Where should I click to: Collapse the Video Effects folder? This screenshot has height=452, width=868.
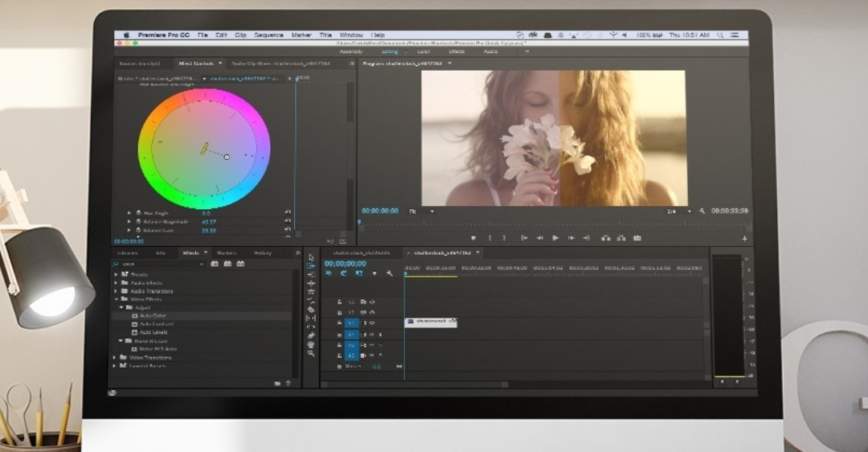tap(117, 300)
